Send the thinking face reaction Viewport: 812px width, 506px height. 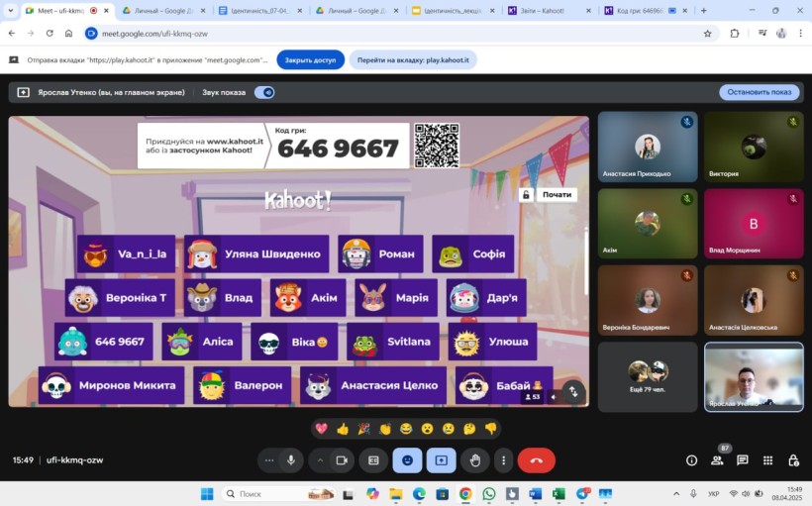(x=469, y=429)
